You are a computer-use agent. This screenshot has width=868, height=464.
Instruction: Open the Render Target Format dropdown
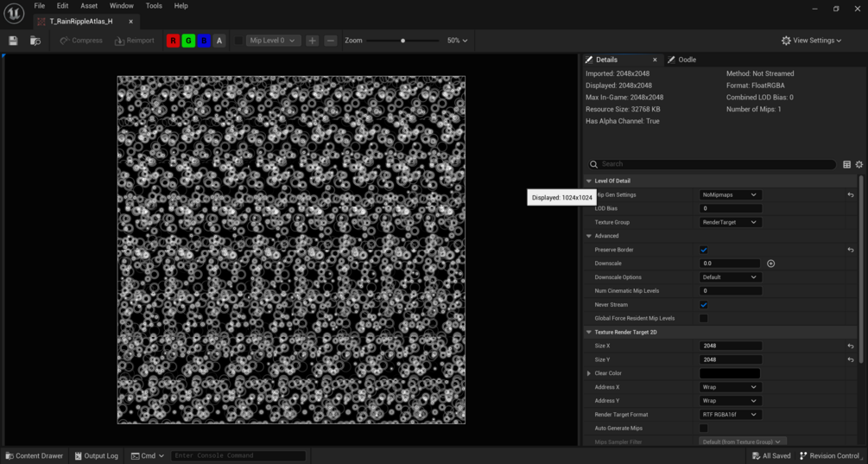tap(730, 414)
